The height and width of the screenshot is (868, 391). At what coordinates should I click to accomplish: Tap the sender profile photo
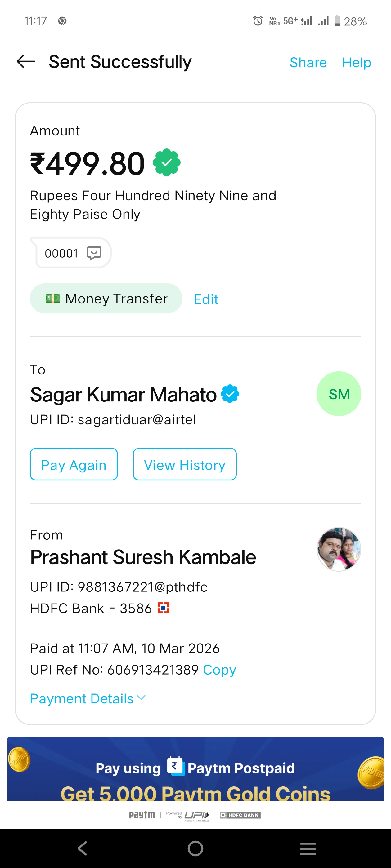[x=338, y=549]
